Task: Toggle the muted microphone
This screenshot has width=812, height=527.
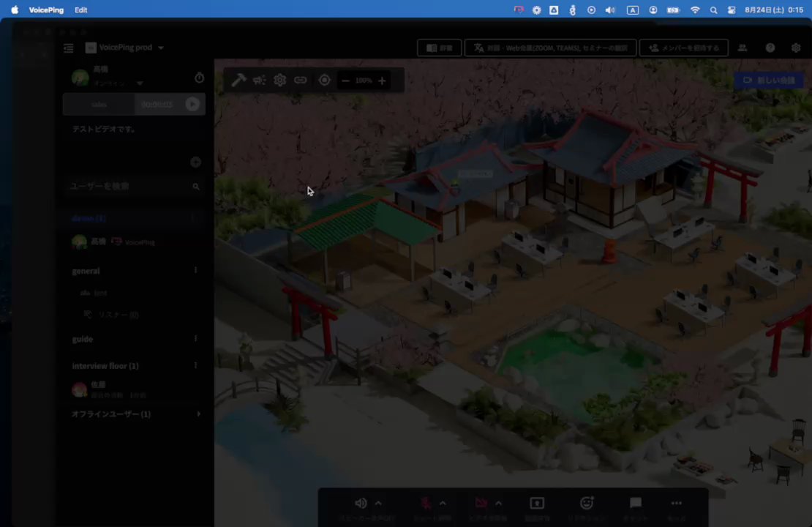Action: pyautogui.click(x=426, y=503)
